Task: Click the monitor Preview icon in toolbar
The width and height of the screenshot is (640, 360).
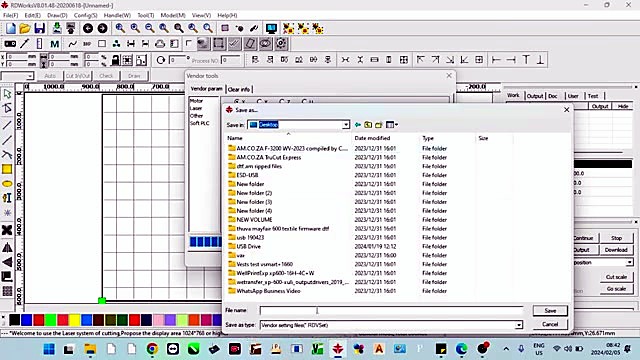Action: 271,28
